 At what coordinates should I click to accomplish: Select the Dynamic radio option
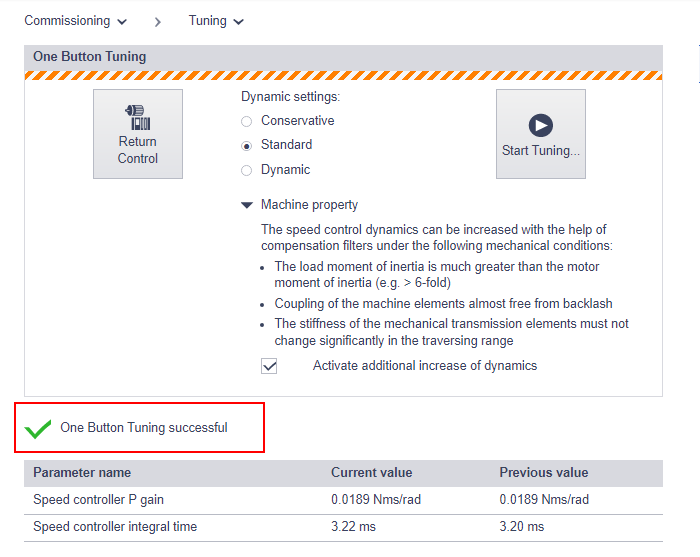click(x=246, y=170)
